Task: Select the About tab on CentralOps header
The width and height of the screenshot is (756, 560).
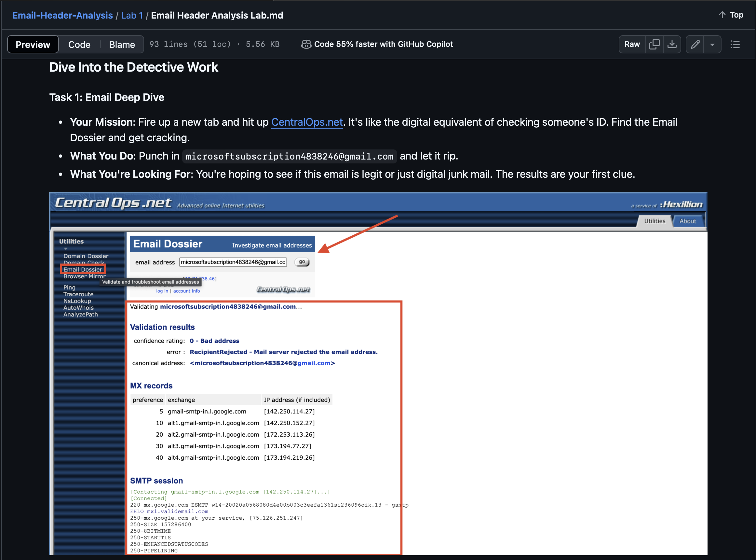Action: coord(688,221)
